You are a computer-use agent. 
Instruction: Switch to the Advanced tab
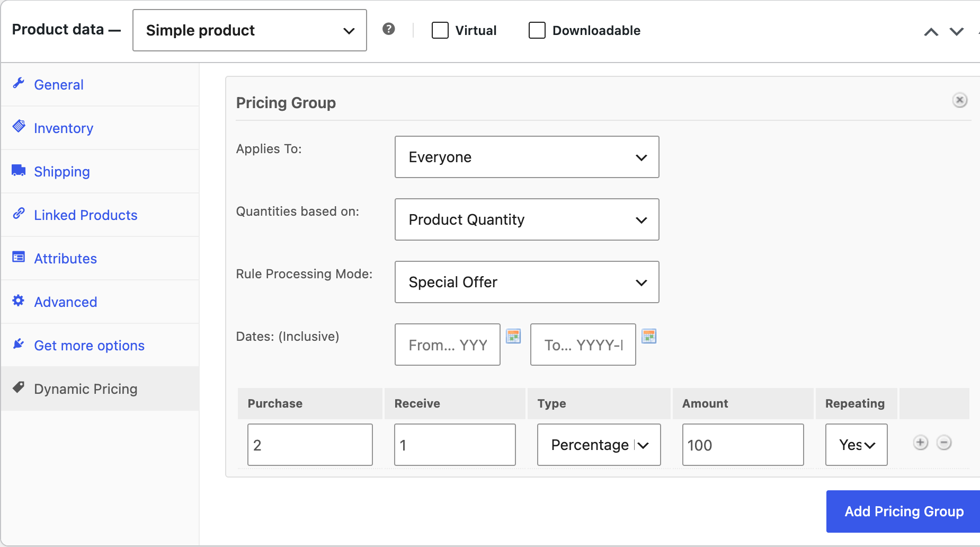pos(100,302)
